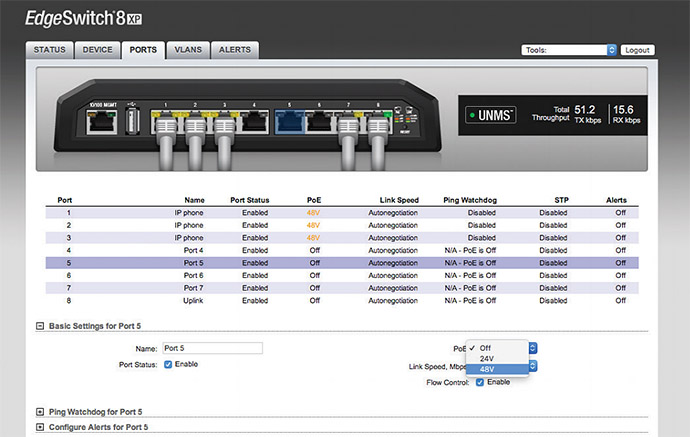Click 15.6 RX kbps throughput value

[x=626, y=114]
